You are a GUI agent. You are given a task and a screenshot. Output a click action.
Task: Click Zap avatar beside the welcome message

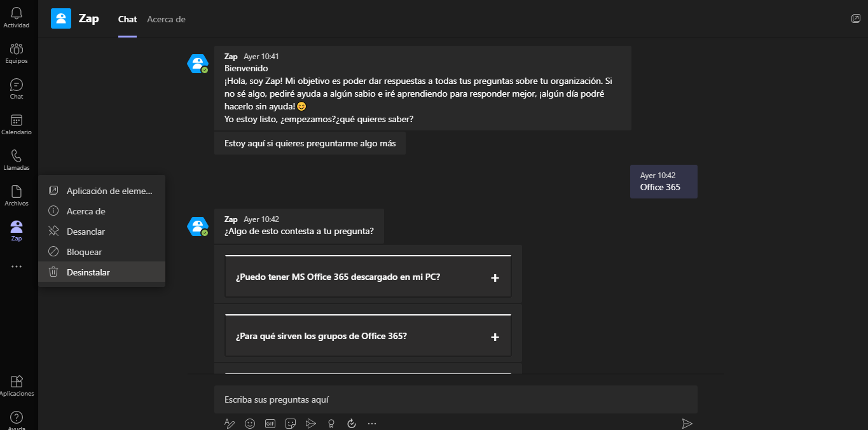click(x=198, y=64)
